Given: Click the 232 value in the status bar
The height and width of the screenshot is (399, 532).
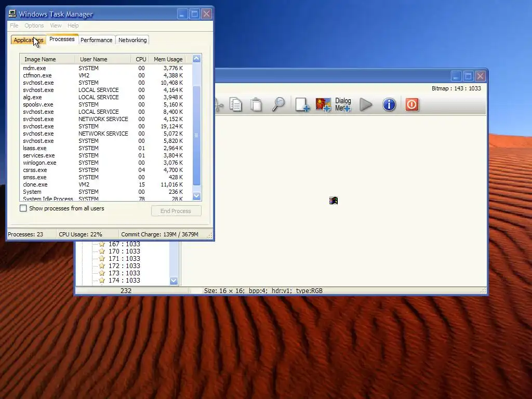Looking at the screenshot, I should click(x=126, y=291).
